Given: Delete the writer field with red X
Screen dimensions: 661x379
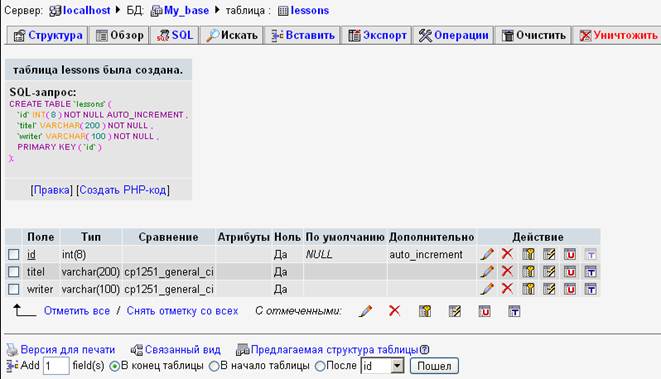Looking at the screenshot, I should point(507,288).
